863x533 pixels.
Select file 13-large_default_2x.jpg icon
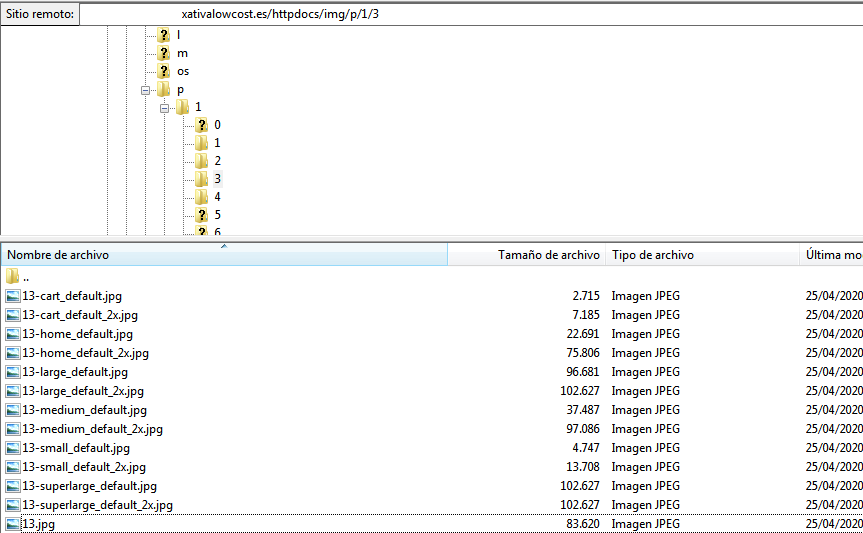(x=13, y=391)
